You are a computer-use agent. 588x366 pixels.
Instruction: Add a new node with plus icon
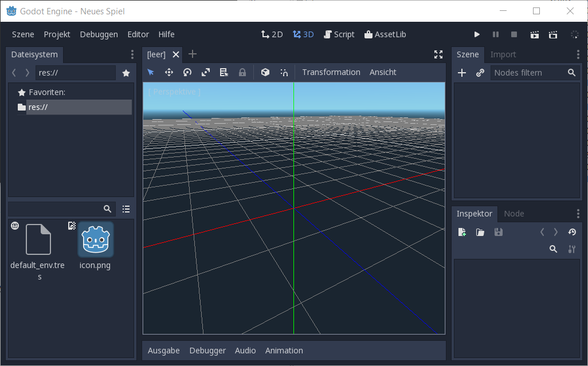coord(462,73)
